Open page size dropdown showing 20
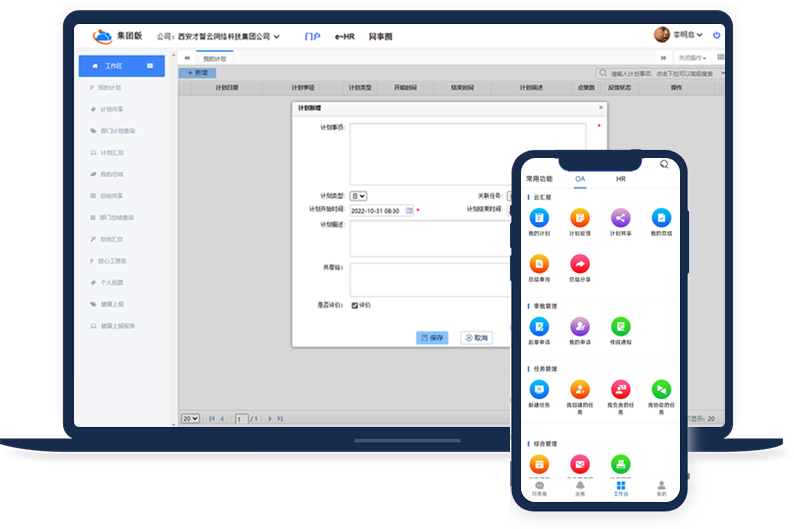Viewport: 794px width, 529px height. tap(189, 418)
